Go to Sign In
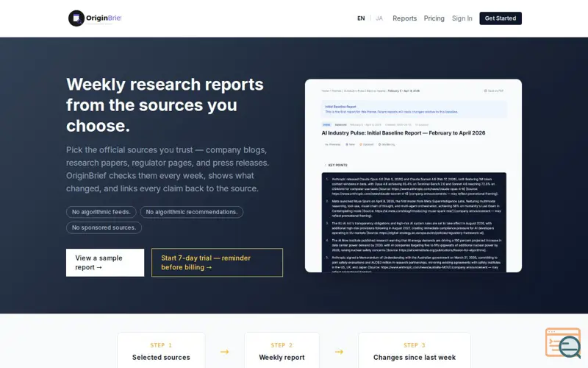588x368 pixels. (x=462, y=18)
